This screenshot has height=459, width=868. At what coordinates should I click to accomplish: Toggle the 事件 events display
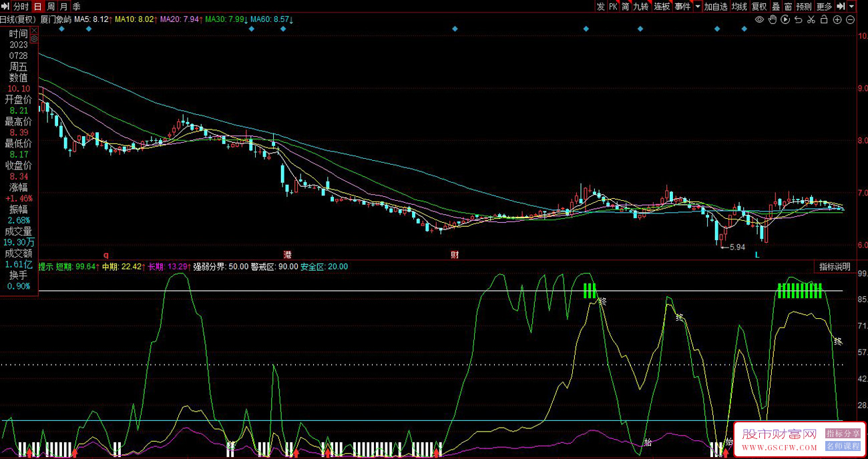[x=682, y=7]
